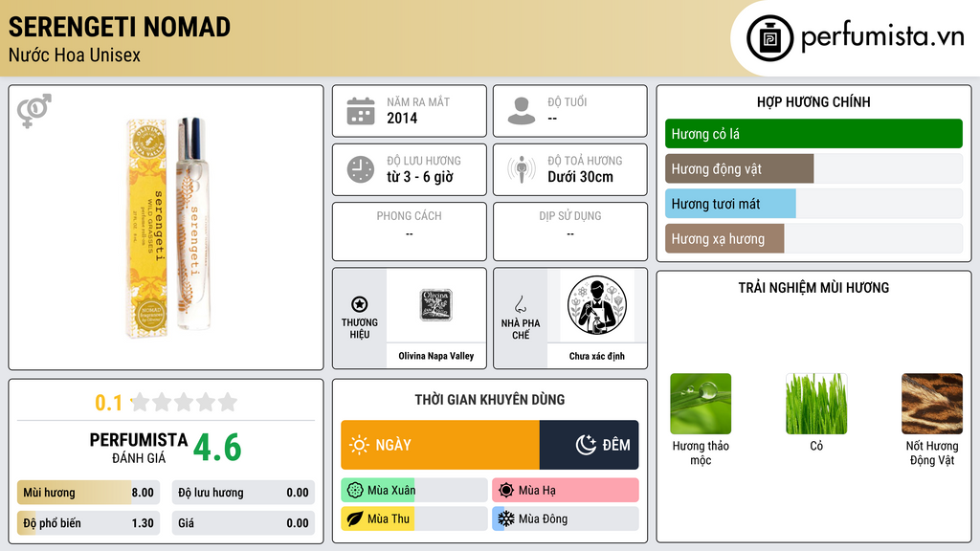Click the longevity value từ 3 - 6 giờ
The height and width of the screenshot is (551, 980).
click(420, 177)
